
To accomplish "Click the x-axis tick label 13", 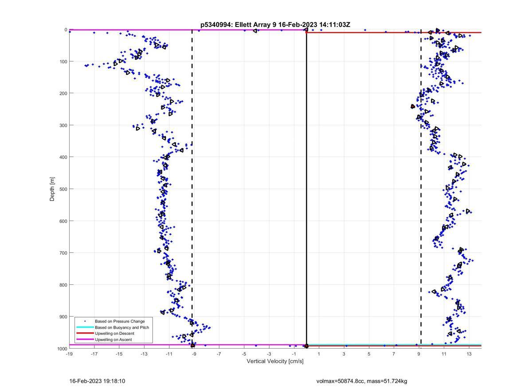I will coord(469,354).
